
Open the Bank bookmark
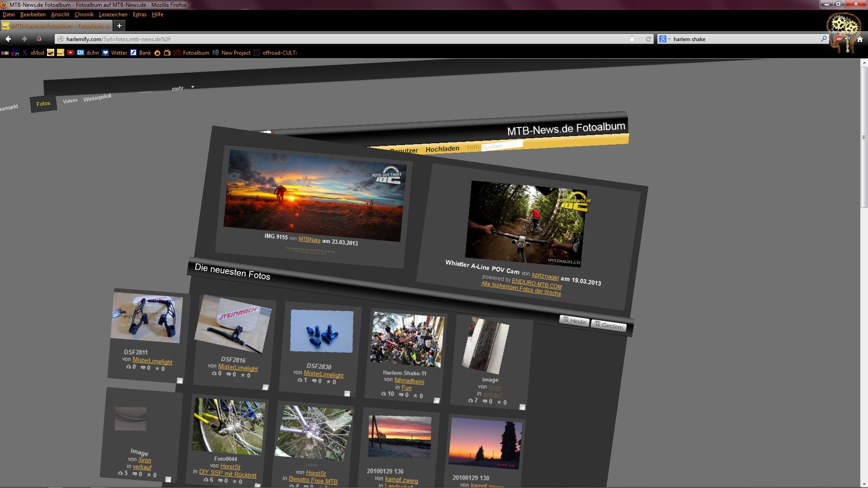141,53
